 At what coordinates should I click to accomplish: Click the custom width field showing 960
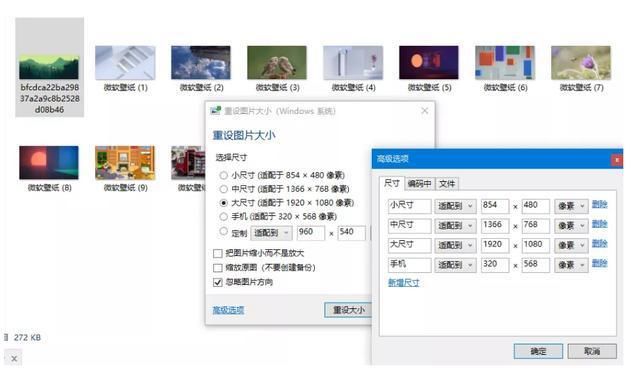311,233
